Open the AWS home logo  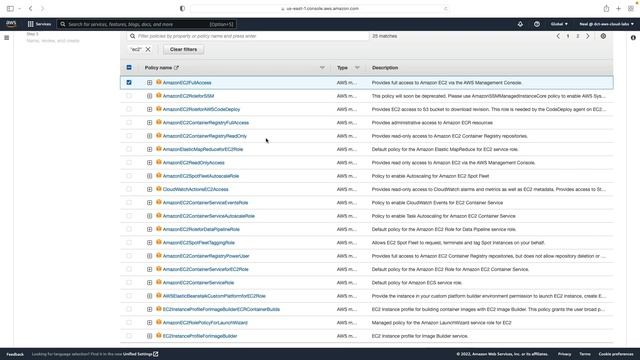pos(11,24)
